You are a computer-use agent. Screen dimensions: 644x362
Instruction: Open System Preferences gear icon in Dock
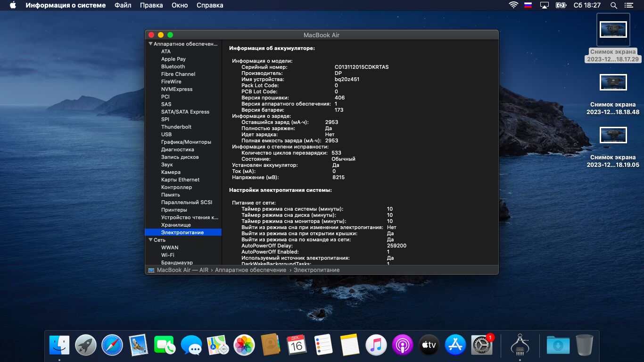point(482,346)
